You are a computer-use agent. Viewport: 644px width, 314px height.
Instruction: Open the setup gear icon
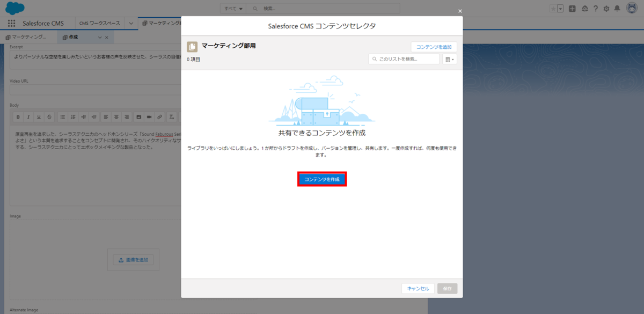click(606, 9)
